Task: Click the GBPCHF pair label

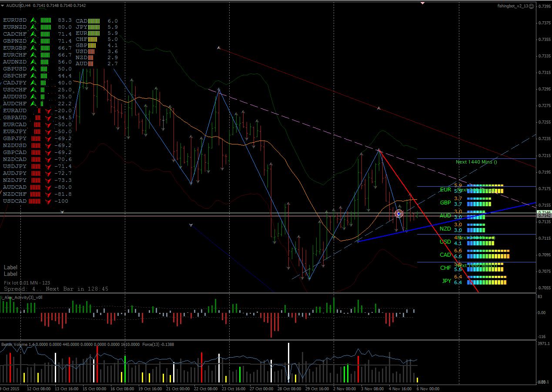Action: pos(15,76)
